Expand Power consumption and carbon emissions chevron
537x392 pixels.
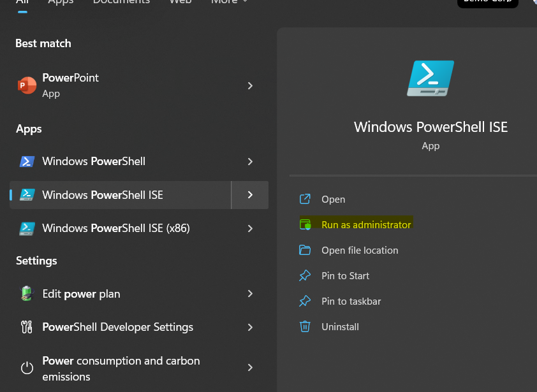pyautogui.click(x=251, y=367)
